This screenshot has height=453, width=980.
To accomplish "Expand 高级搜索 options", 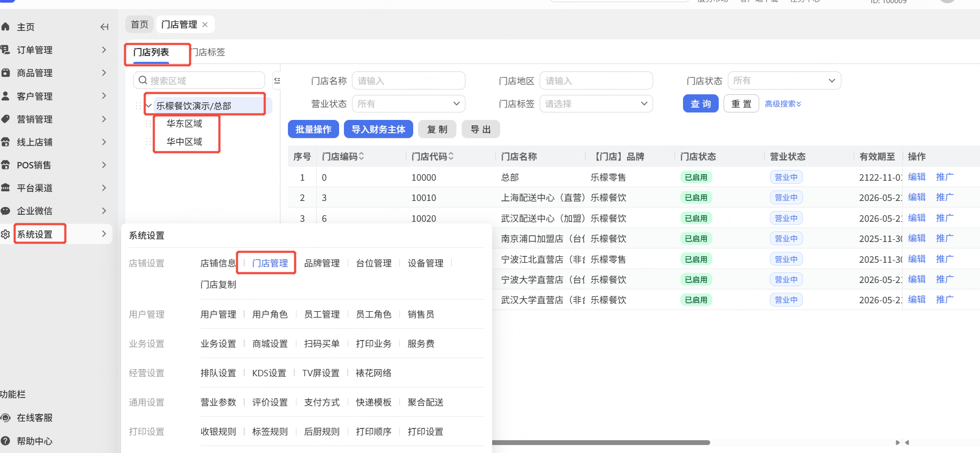I will (x=783, y=104).
